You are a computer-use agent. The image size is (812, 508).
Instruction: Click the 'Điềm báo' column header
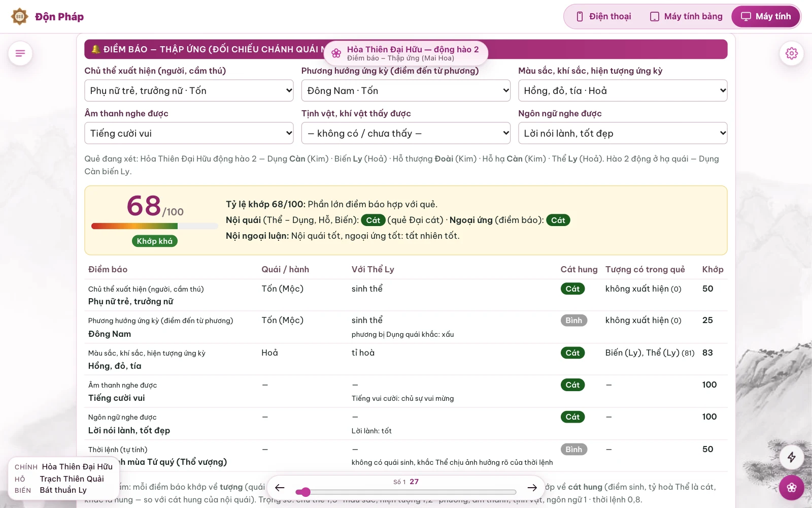tap(108, 269)
